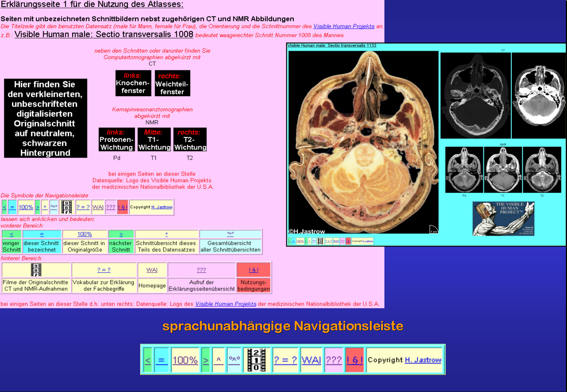Open the '? = ?' link above 'Vokabular zur Erklärung'
This screenshot has width=567, height=392.
point(104,270)
